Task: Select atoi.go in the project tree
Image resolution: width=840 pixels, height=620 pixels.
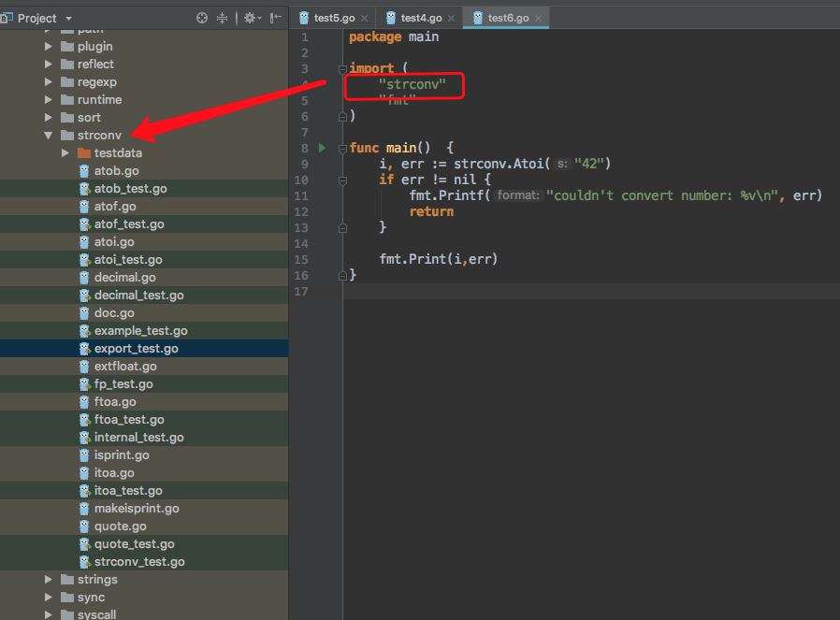Action: pos(114,242)
